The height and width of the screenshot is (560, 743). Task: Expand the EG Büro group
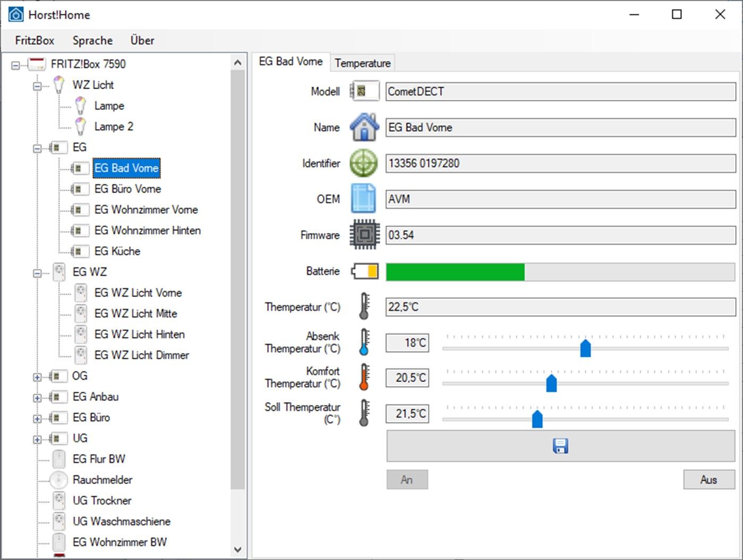pyautogui.click(x=37, y=418)
